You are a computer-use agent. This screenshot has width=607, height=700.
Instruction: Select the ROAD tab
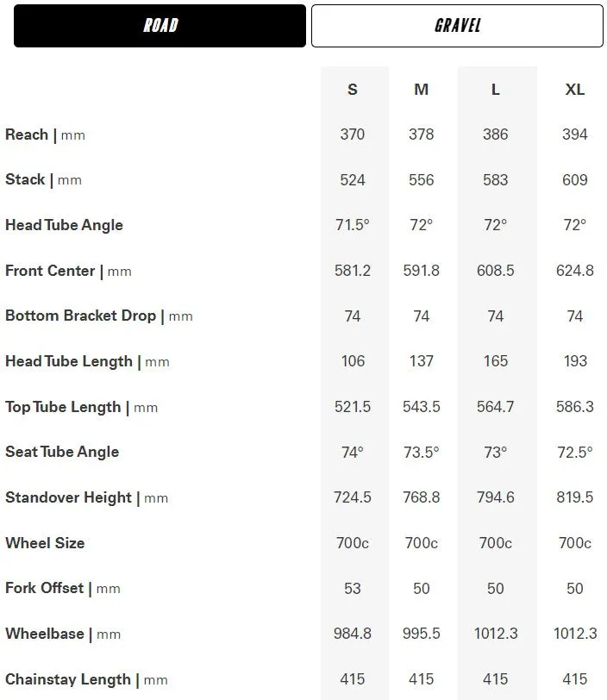160,26
